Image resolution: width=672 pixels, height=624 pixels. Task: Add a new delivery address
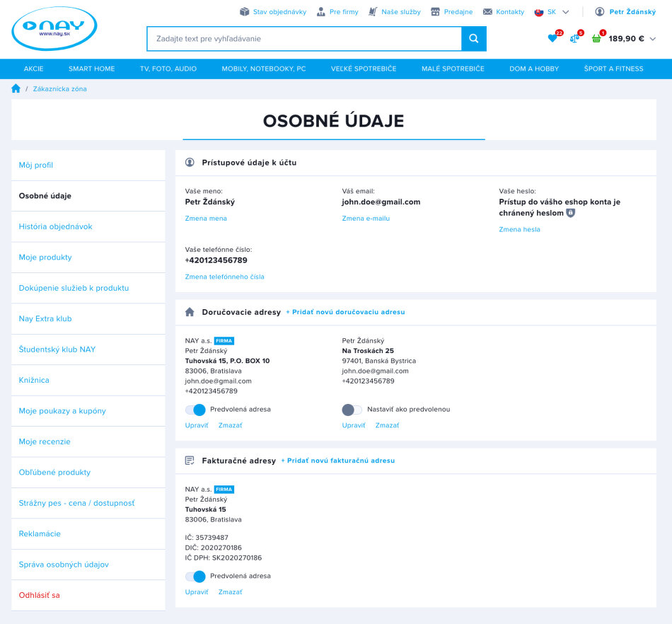345,312
